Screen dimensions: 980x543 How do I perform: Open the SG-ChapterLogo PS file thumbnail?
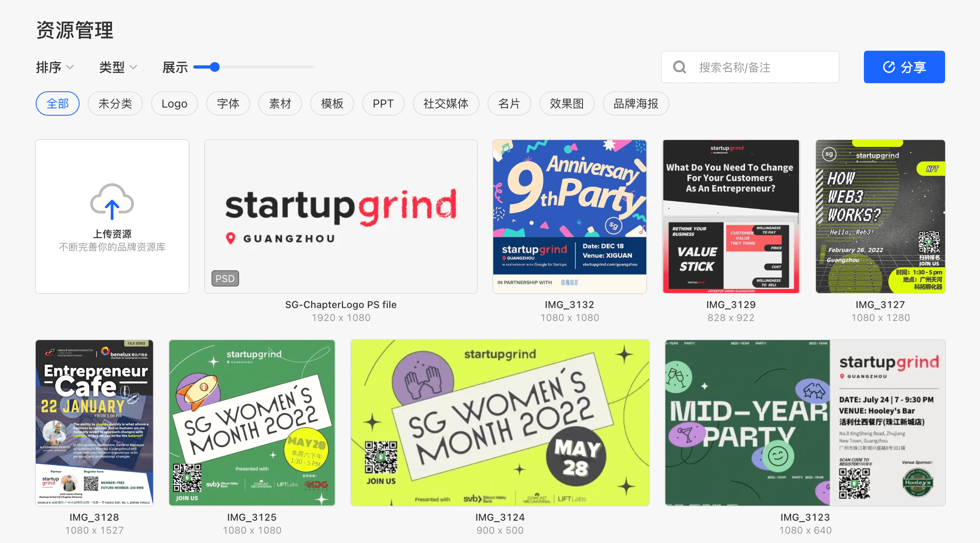click(341, 216)
